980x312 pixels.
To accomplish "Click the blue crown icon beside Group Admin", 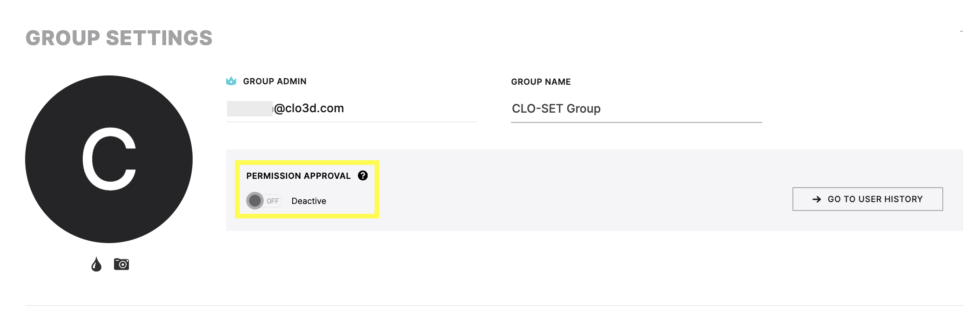I will pos(231,81).
